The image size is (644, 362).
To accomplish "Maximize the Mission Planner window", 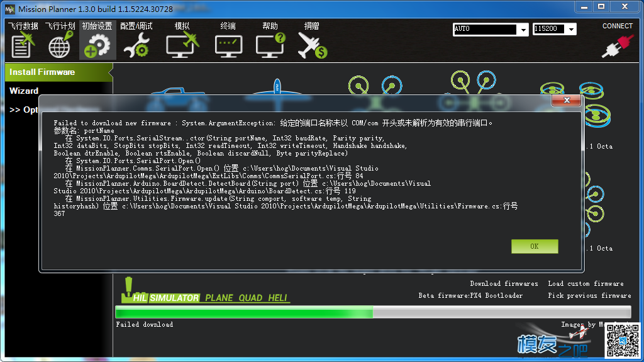I will pyautogui.click(x=601, y=6).
